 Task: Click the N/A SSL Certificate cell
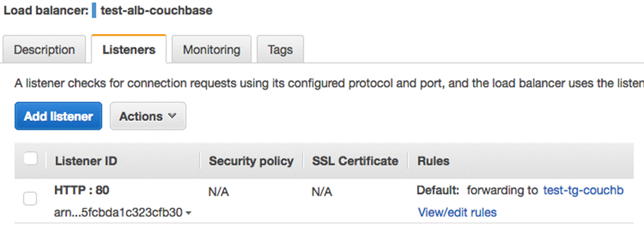tap(322, 192)
